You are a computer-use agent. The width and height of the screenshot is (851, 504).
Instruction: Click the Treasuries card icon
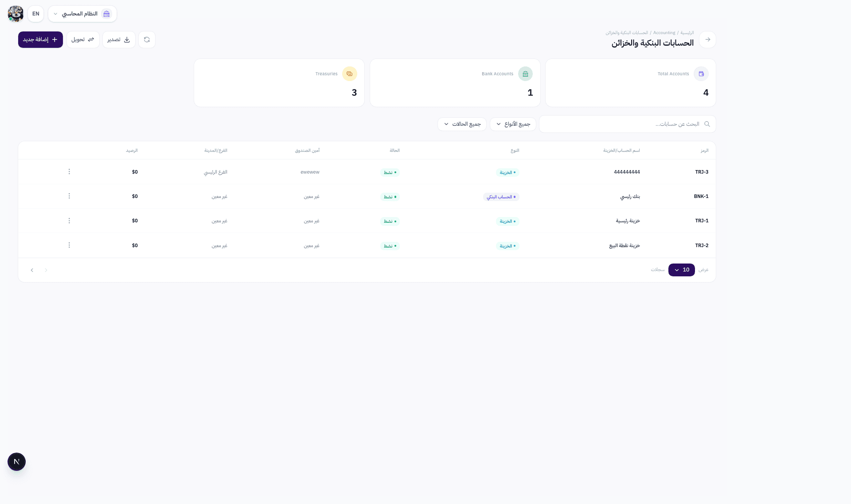pos(349,74)
